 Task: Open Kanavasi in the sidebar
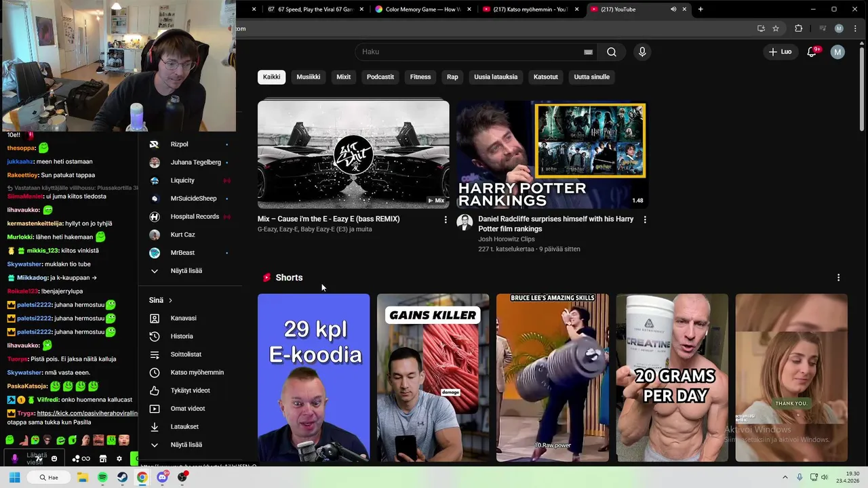click(x=183, y=319)
